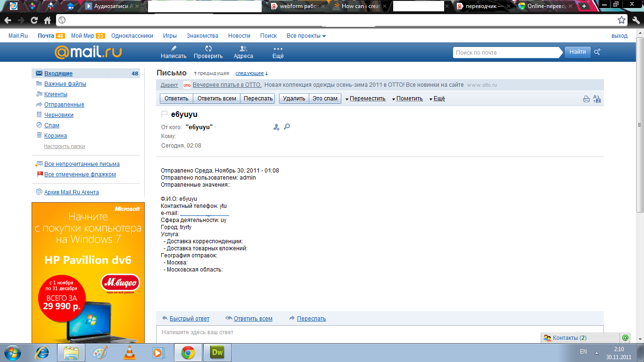Image resolution: width=644 pixels, height=362 pixels.
Task: Open the Все проекты dropdown
Action: click(x=306, y=36)
